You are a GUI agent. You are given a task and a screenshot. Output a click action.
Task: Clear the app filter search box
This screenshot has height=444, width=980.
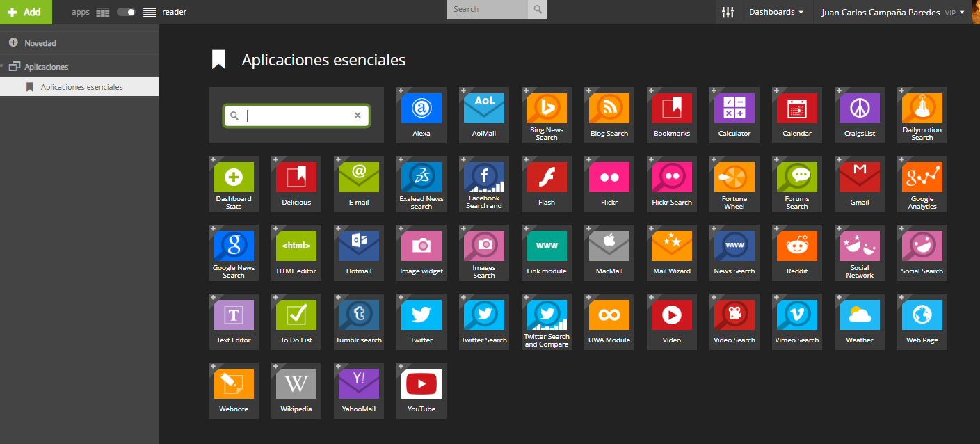[358, 116]
